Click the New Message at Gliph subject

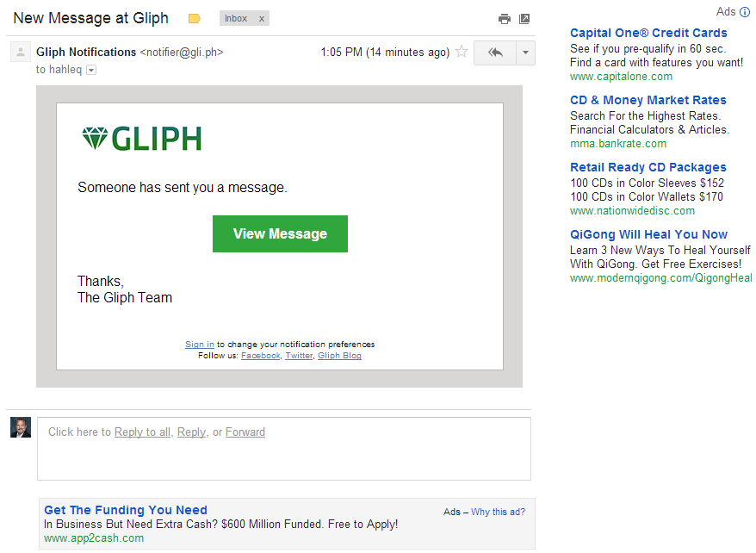pyautogui.click(x=90, y=18)
